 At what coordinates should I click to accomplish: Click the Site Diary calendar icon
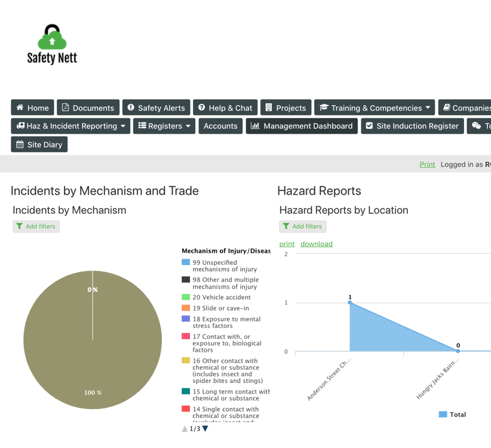pos(20,145)
